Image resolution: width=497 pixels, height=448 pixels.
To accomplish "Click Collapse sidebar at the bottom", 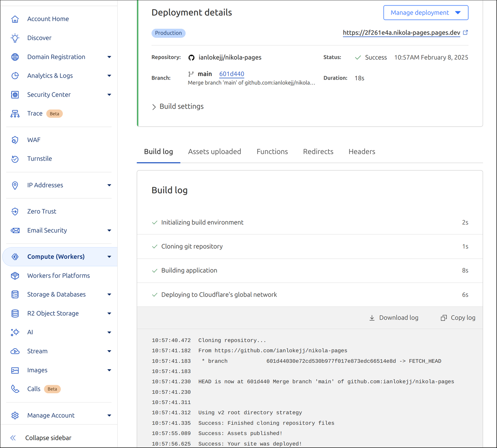I will coord(48,438).
